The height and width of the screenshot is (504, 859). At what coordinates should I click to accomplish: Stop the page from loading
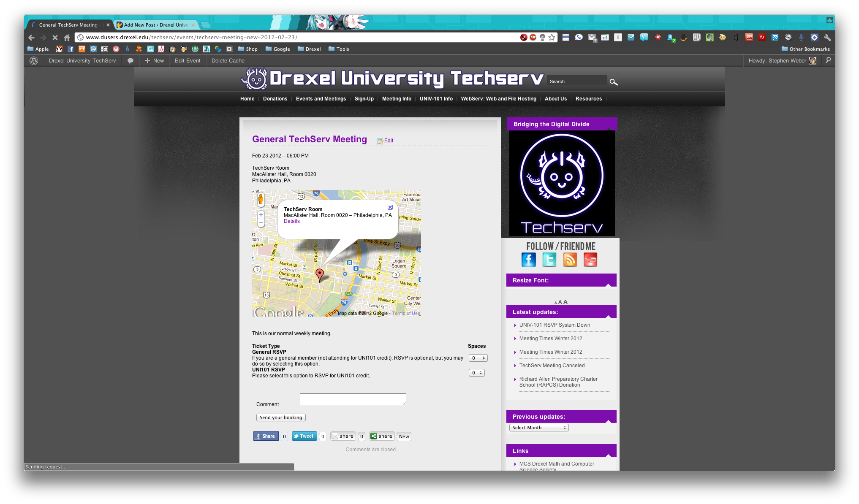[55, 38]
